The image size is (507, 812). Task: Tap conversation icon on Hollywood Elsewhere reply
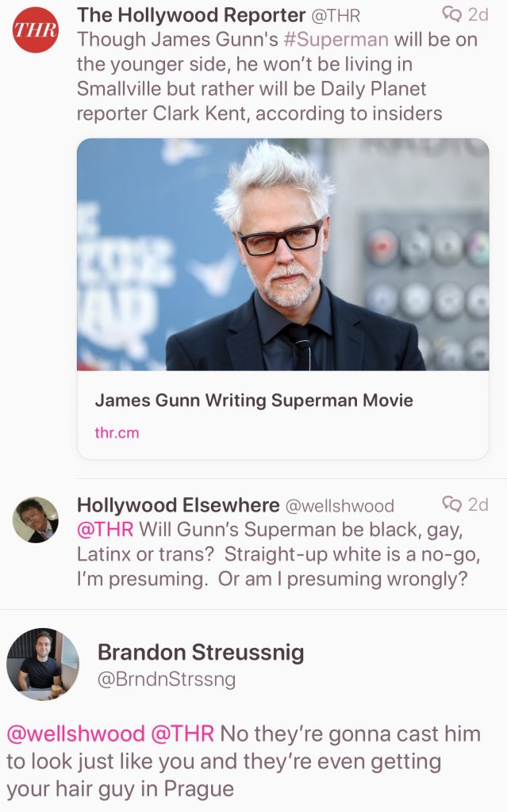452,504
